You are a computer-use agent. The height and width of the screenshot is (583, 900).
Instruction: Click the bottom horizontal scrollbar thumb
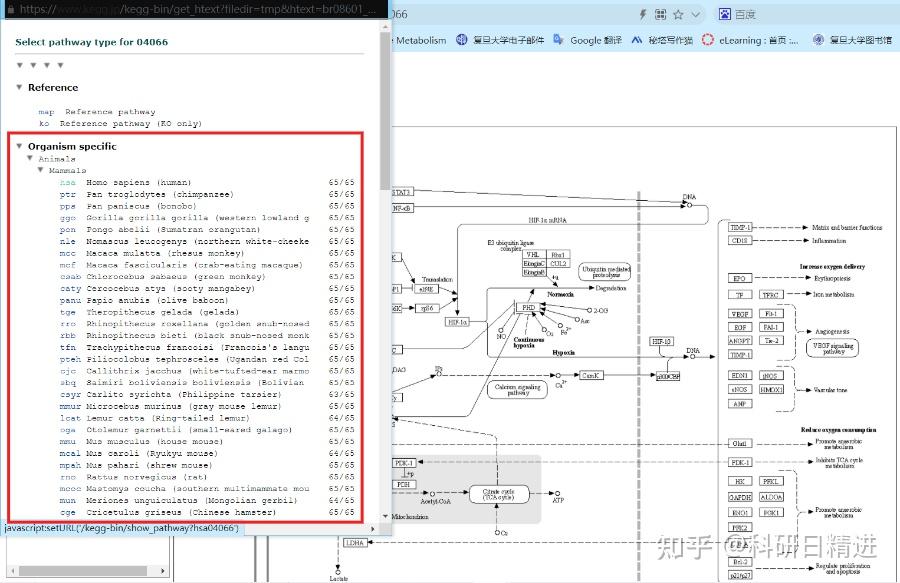tap(83, 571)
